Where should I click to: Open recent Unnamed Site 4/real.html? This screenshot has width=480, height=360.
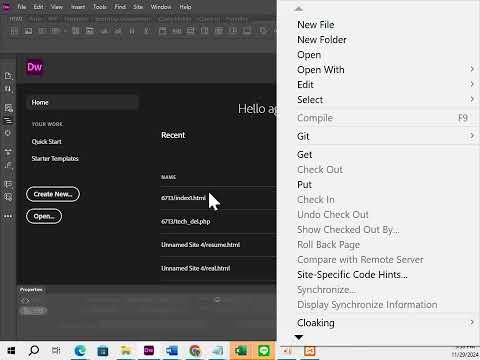196,268
